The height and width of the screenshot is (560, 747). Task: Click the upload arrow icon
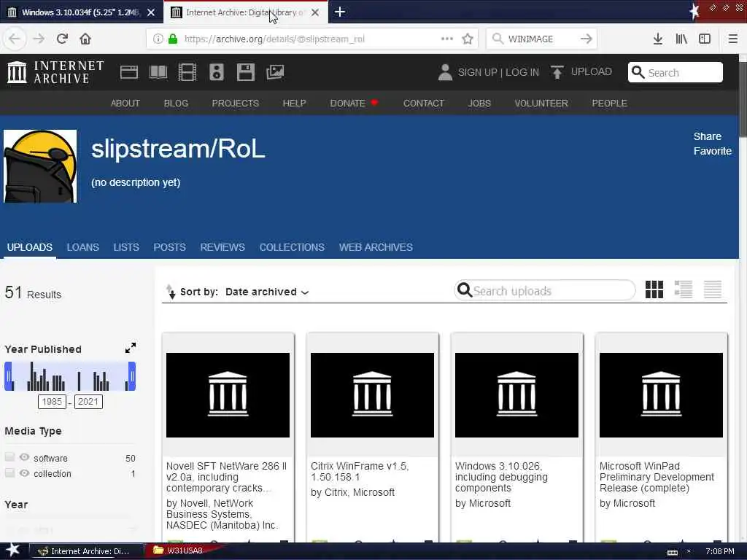click(x=557, y=72)
